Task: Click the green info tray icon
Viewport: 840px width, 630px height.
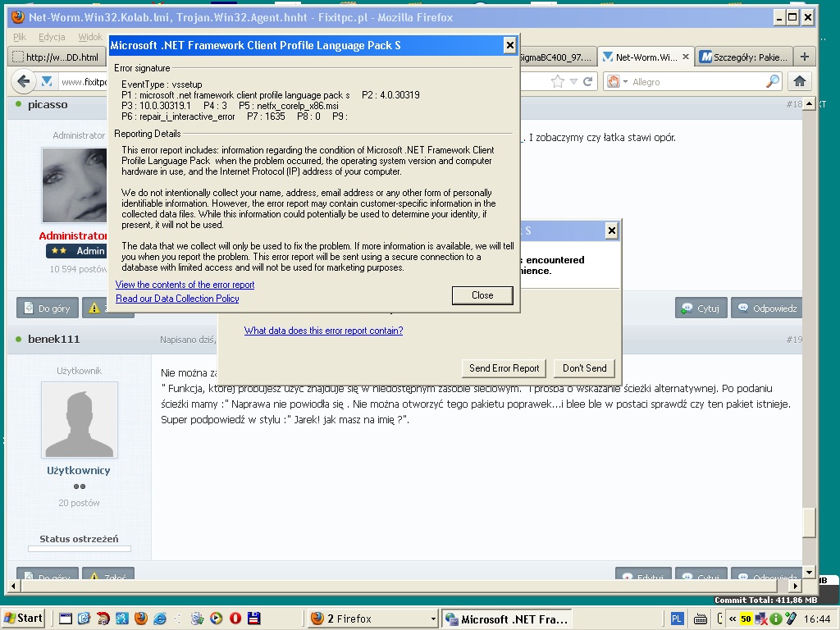Action: pyautogui.click(x=775, y=619)
